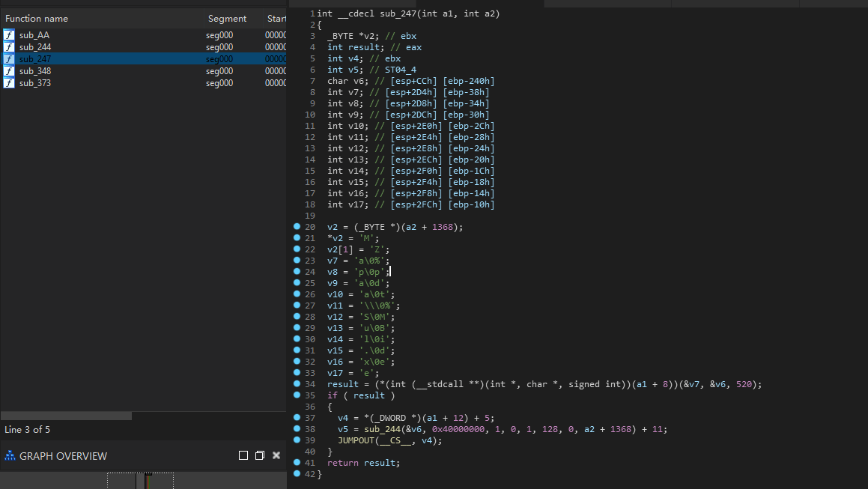Image resolution: width=868 pixels, height=489 pixels.
Task: Click the constant 1368 on line 20
Action: 443,227
